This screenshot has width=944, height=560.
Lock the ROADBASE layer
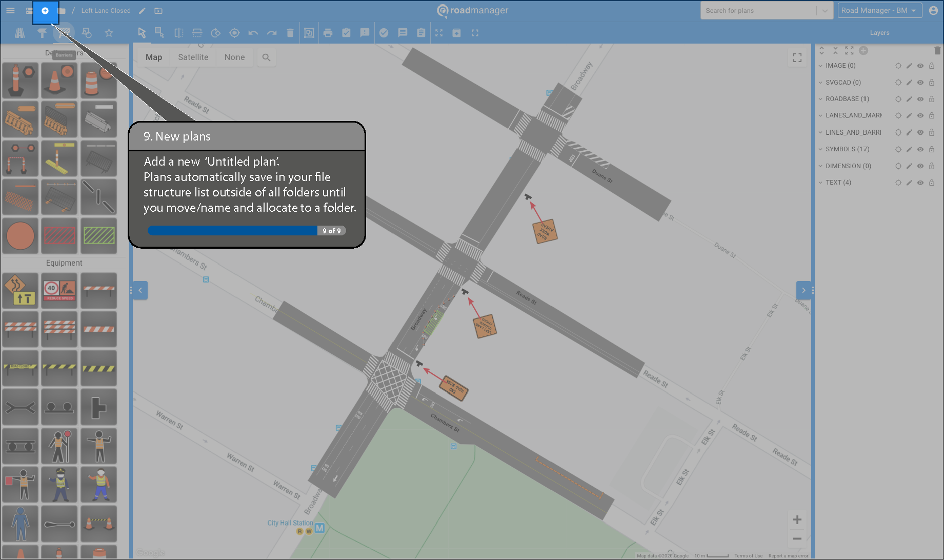coord(932,99)
